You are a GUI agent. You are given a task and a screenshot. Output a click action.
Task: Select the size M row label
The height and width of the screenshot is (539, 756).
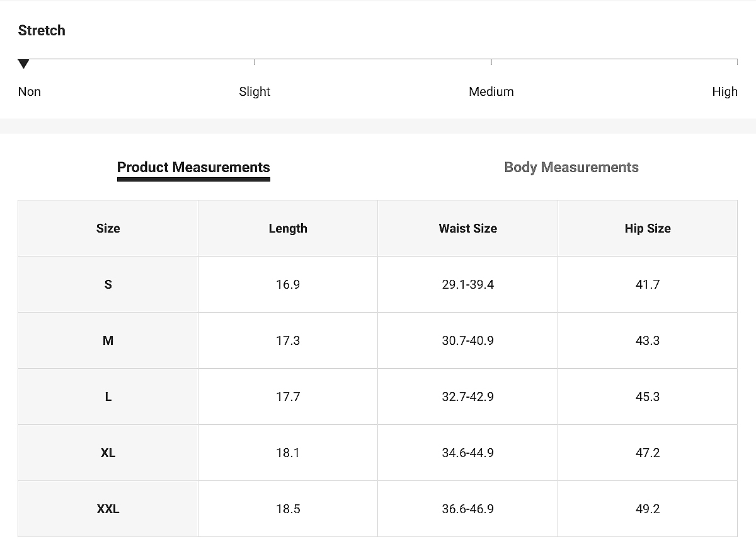(x=108, y=340)
